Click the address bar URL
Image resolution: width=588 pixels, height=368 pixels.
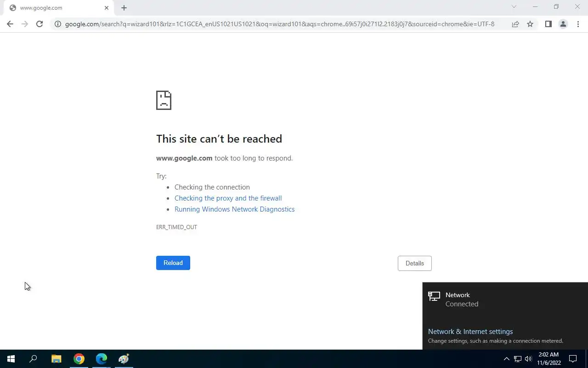[279, 24]
